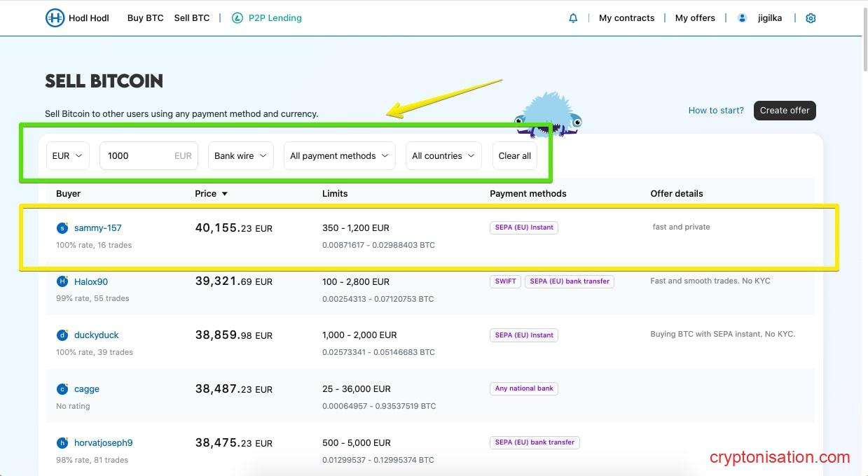Screen dimensions: 868x476
Task: Click Halox90's avatar icon
Action: click(62, 281)
